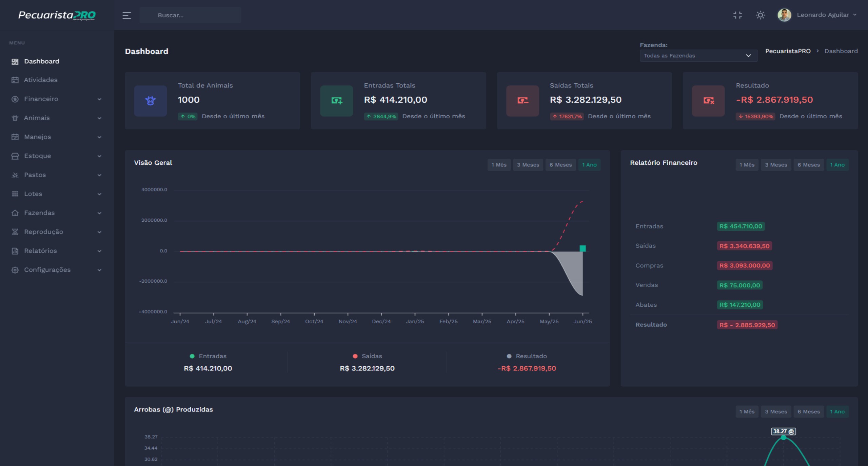This screenshot has width=868, height=466.
Task: Click the Resultado card money icon
Action: [x=708, y=101]
